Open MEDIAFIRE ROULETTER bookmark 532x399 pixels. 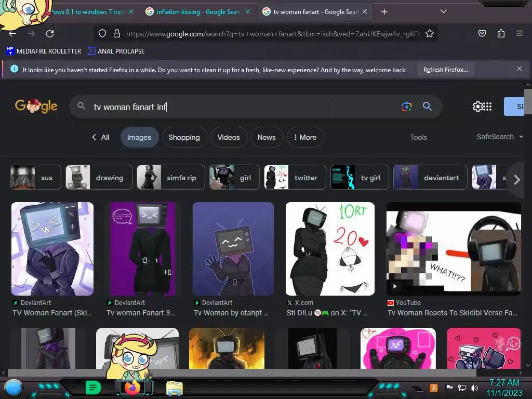[x=44, y=51]
